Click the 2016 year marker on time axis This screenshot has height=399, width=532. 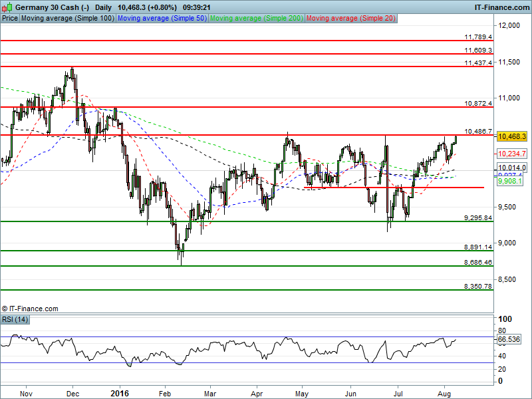point(120,394)
